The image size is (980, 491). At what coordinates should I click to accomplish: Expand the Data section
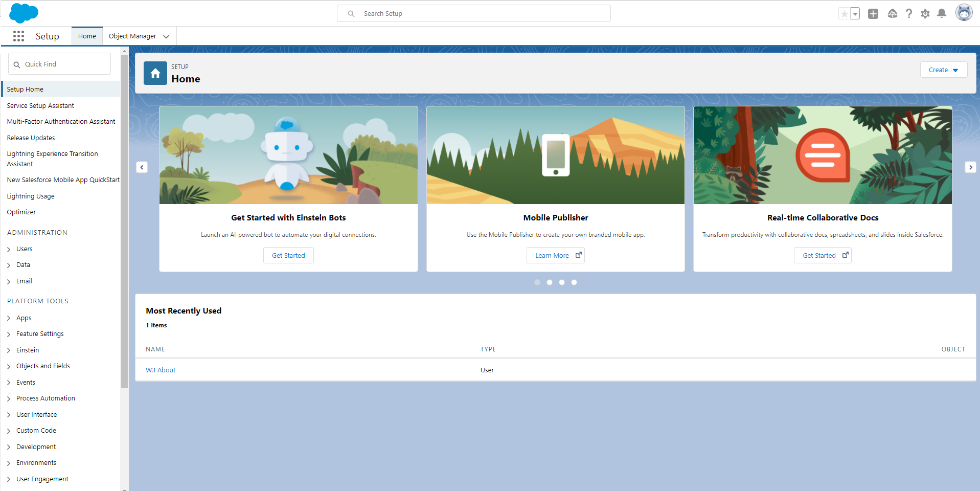(9, 265)
